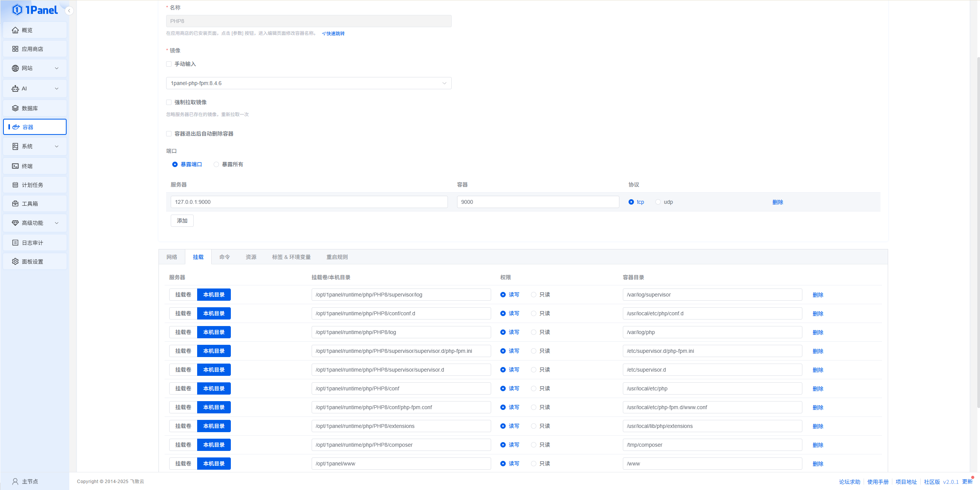Collapse the sidebar with arrow icon
This screenshot has height=490, width=980.
pyautogui.click(x=69, y=11)
